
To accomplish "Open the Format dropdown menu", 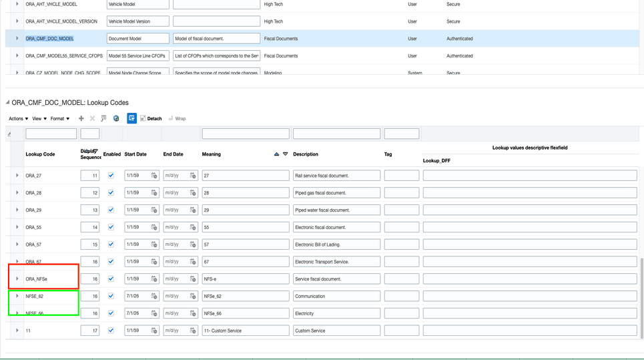I will (x=60, y=119).
